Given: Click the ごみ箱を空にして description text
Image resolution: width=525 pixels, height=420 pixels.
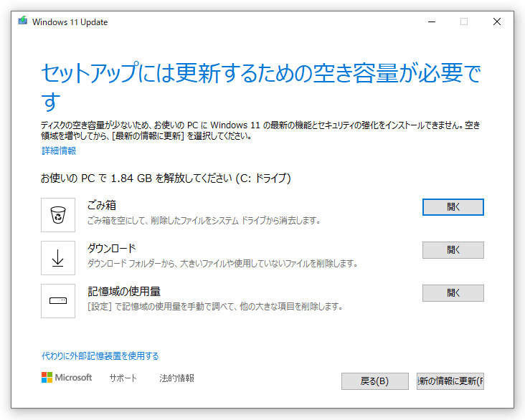Looking at the screenshot, I should (x=204, y=221).
